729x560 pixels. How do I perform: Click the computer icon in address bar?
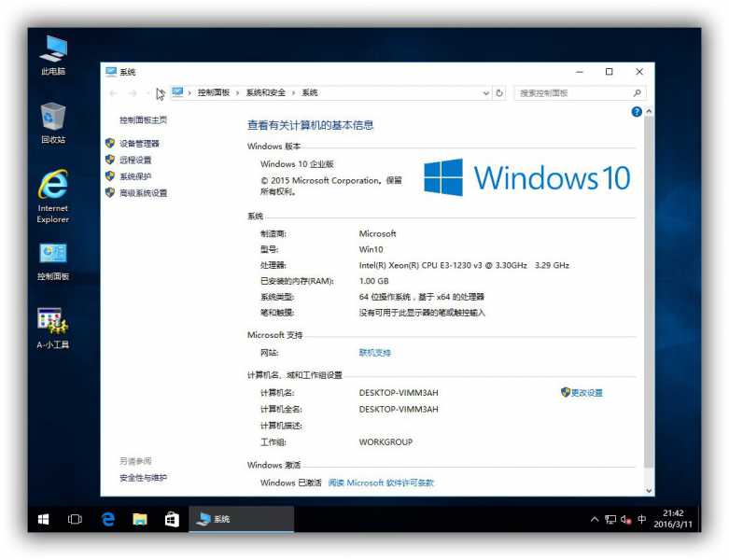pos(177,92)
